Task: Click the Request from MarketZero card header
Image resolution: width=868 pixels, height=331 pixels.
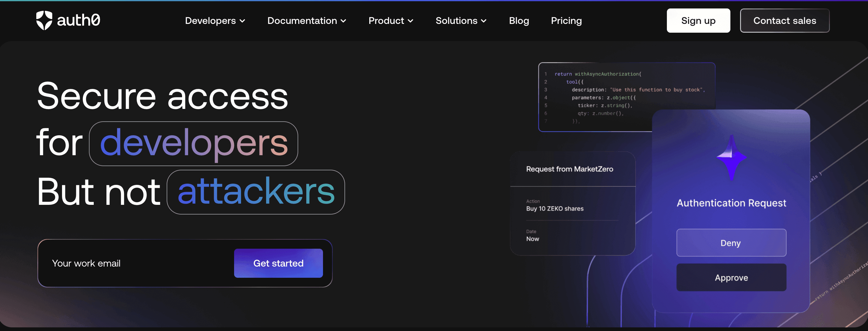Action: (569, 169)
